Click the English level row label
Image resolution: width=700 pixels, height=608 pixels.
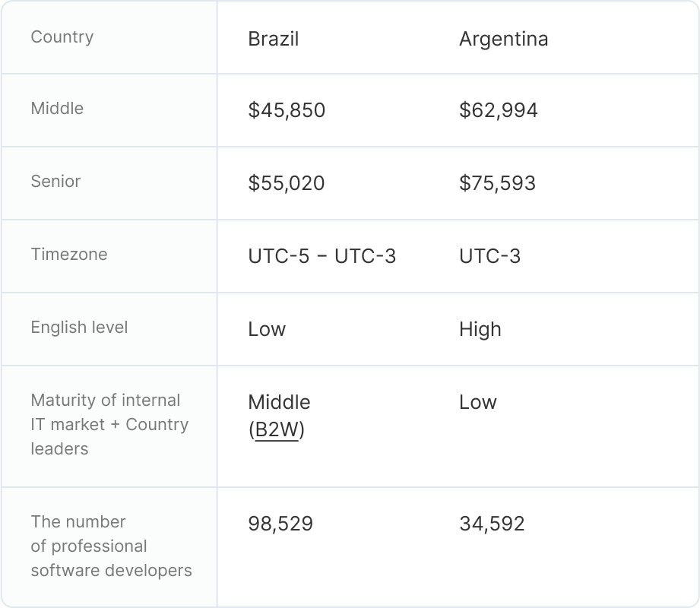tap(79, 328)
